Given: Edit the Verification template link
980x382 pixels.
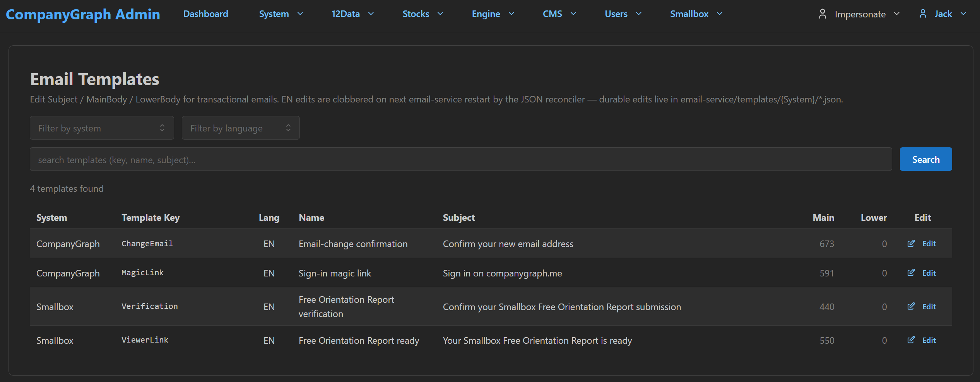Looking at the screenshot, I should 929,307.
